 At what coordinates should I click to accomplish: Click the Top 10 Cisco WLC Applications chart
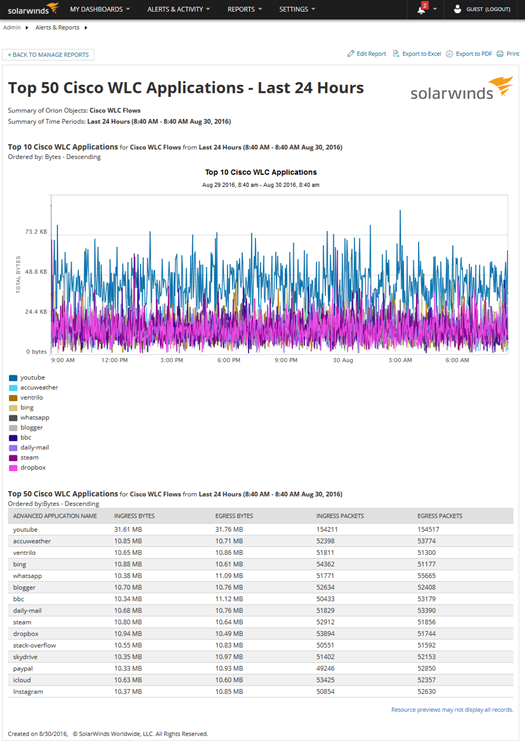(x=279, y=274)
